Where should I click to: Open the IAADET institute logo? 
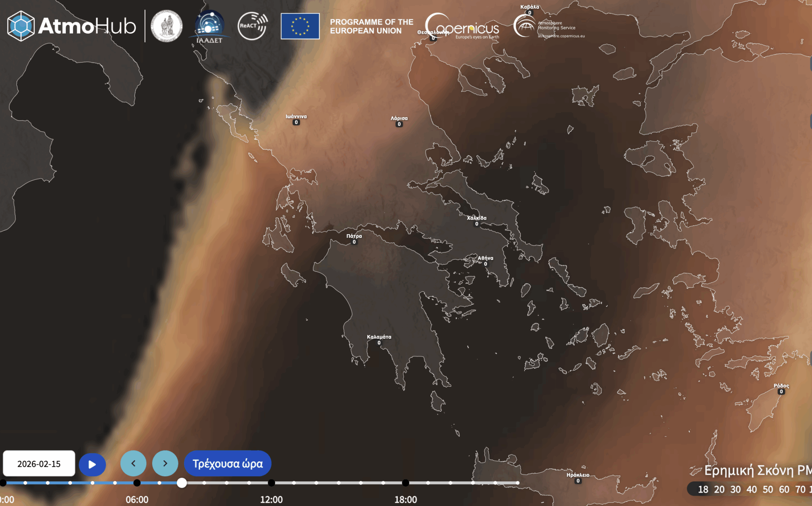coord(209,26)
